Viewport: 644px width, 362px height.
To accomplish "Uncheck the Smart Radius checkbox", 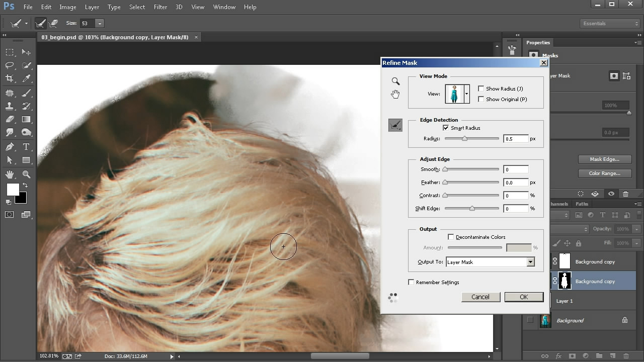I will click(x=446, y=128).
